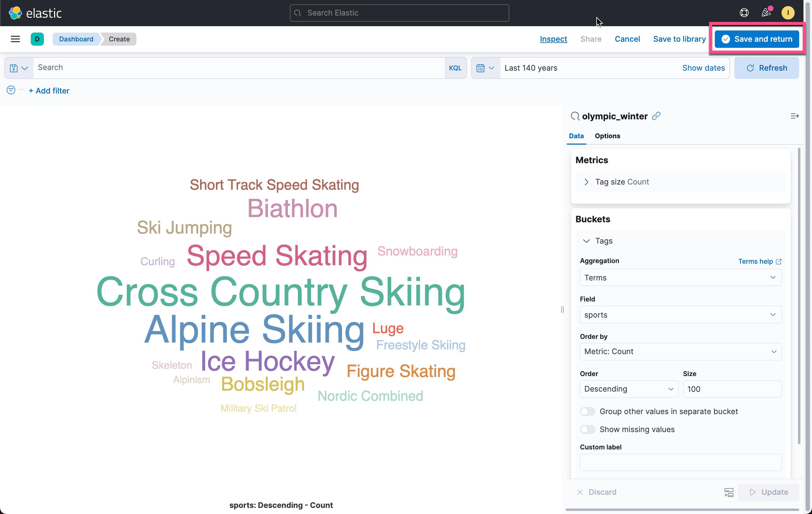Click the sidebar resize handle
The height and width of the screenshot is (514, 812).
pyautogui.click(x=562, y=309)
